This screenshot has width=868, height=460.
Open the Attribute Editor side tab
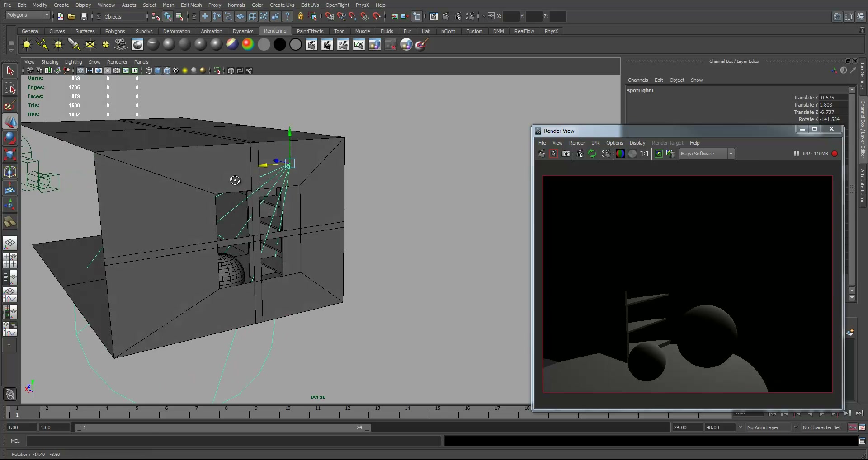[x=863, y=186]
